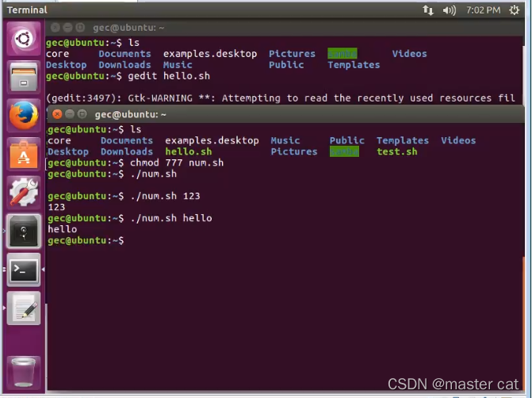Click the last empty prompt gec@ubuntu:~$

click(x=86, y=240)
